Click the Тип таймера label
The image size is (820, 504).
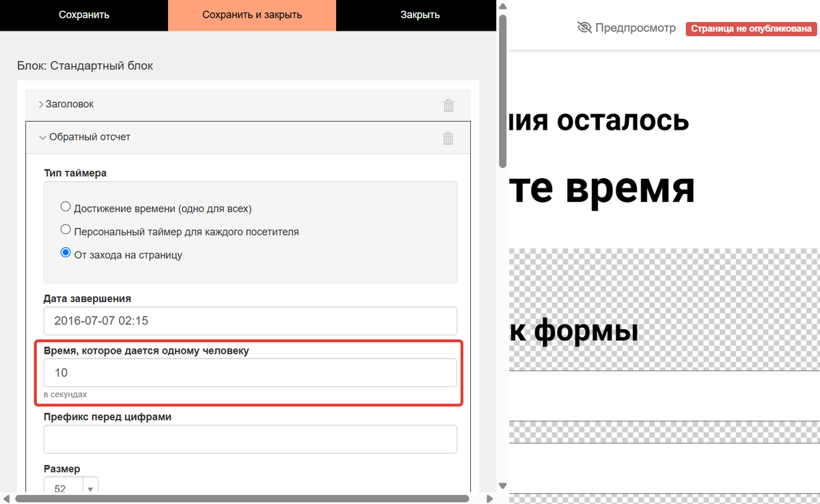point(74,173)
